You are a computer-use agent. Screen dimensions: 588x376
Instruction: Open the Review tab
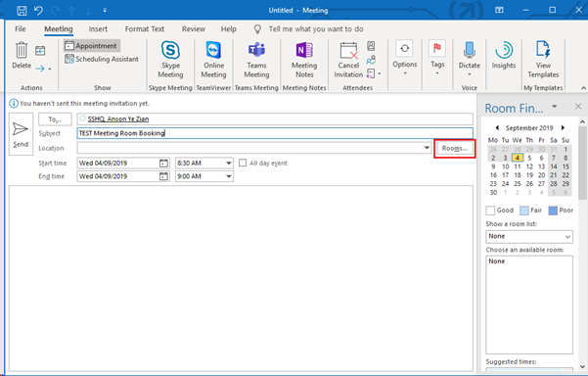tap(194, 29)
